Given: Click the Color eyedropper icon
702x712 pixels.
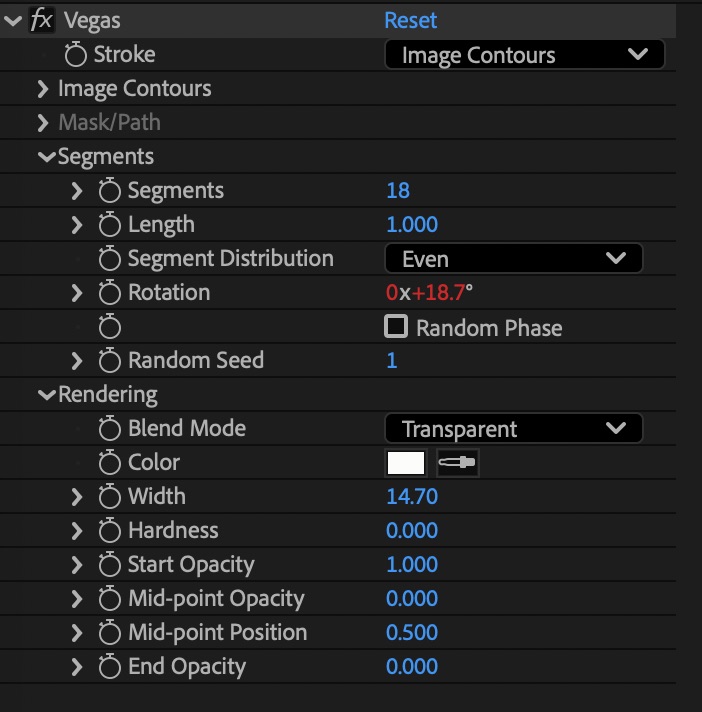Looking at the screenshot, I should (x=458, y=463).
